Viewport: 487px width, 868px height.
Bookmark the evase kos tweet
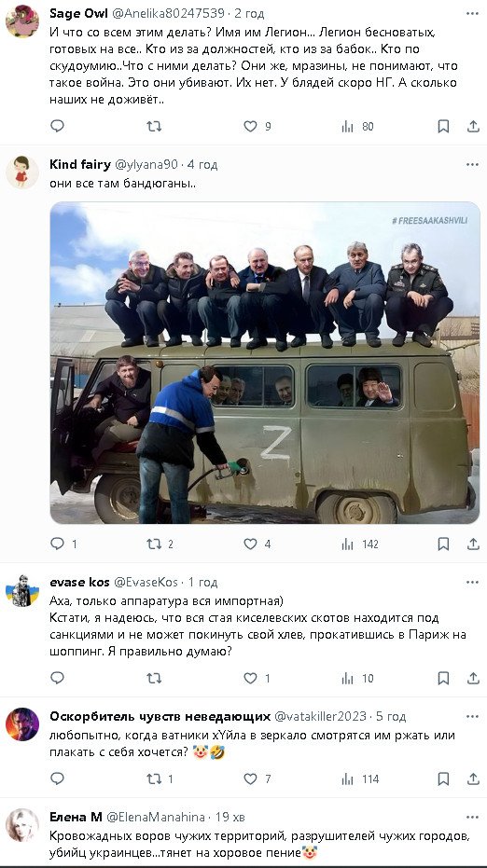443,678
